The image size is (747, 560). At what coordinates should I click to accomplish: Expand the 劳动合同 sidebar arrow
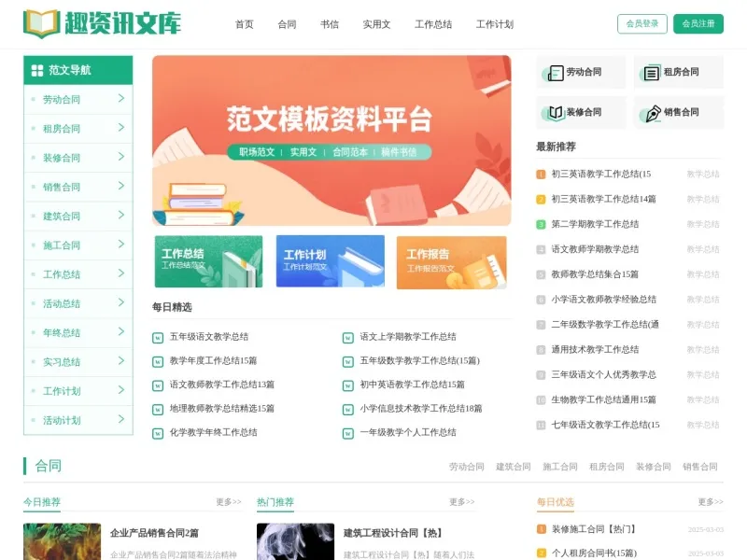click(121, 98)
